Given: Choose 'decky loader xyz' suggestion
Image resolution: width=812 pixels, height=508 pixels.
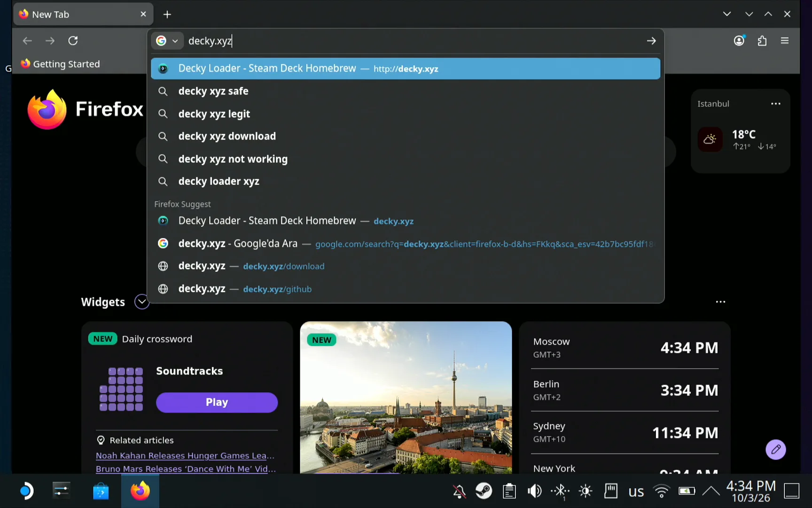Looking at the screenshot, I should pyautogui.click(x=406, y=182).
